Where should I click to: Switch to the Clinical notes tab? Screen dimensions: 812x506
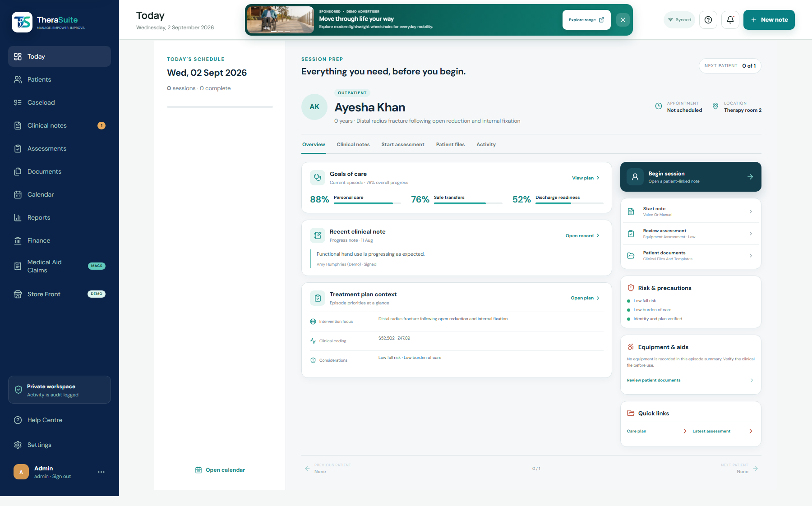point(353,145)
